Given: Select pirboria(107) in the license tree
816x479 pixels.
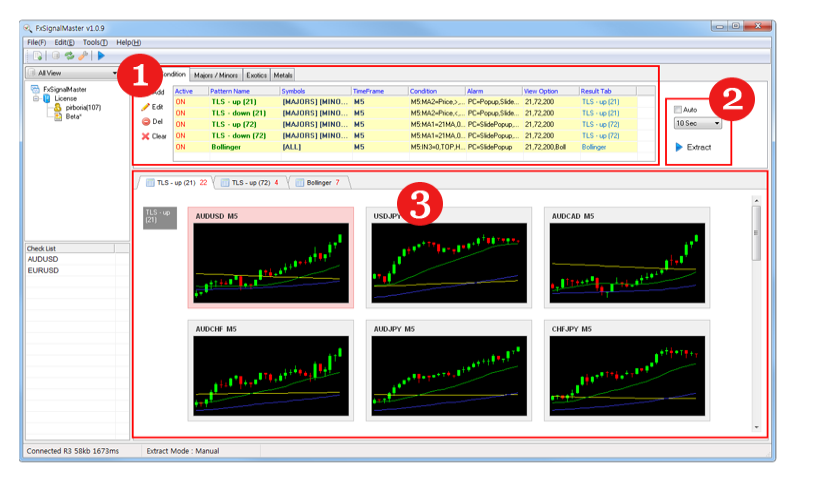Looking at the screenshot, I should 83,107.
